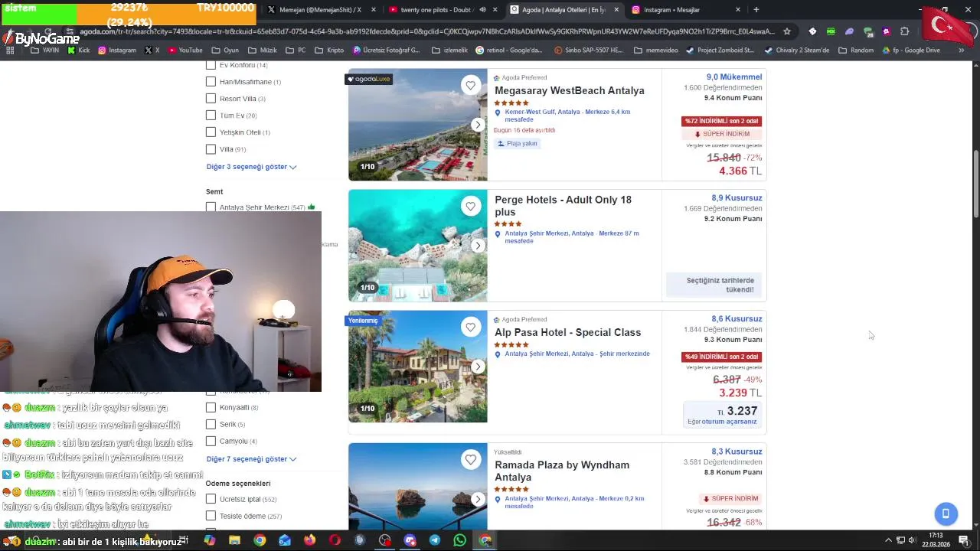Add Ramada Plaza by Wyndham to favorites
Image resolution: width=980 pixels, height=551 pixels.
click(x=471, y=460)
